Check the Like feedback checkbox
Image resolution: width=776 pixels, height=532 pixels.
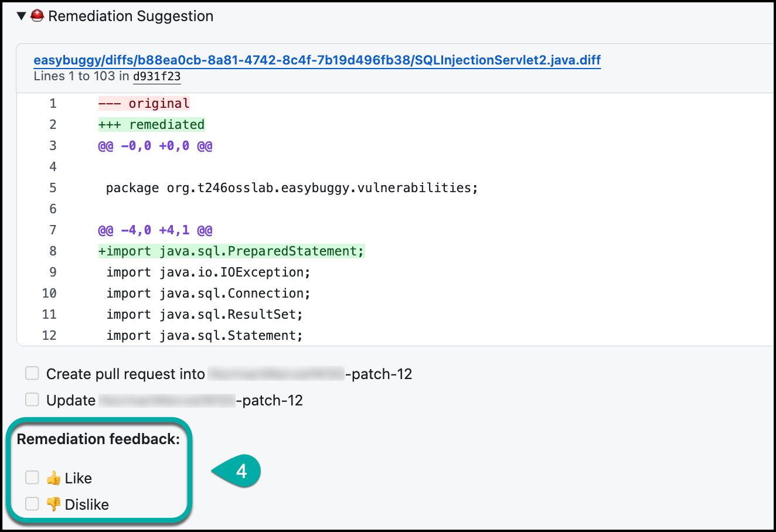tap(32, 478)
